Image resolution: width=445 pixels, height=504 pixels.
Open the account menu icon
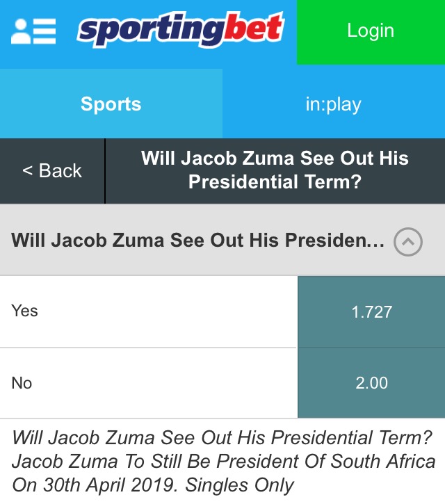click(33, 30)
